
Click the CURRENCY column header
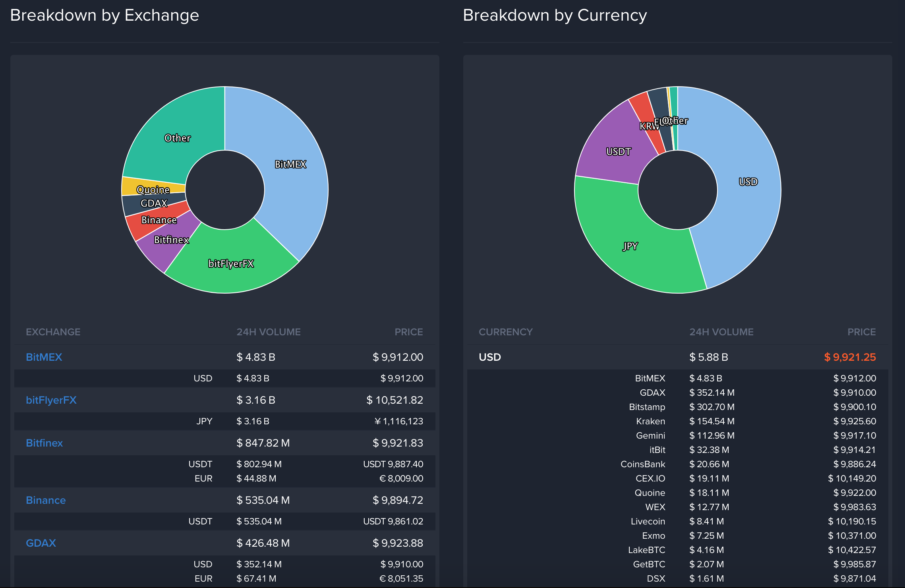[x=506, y=332]
